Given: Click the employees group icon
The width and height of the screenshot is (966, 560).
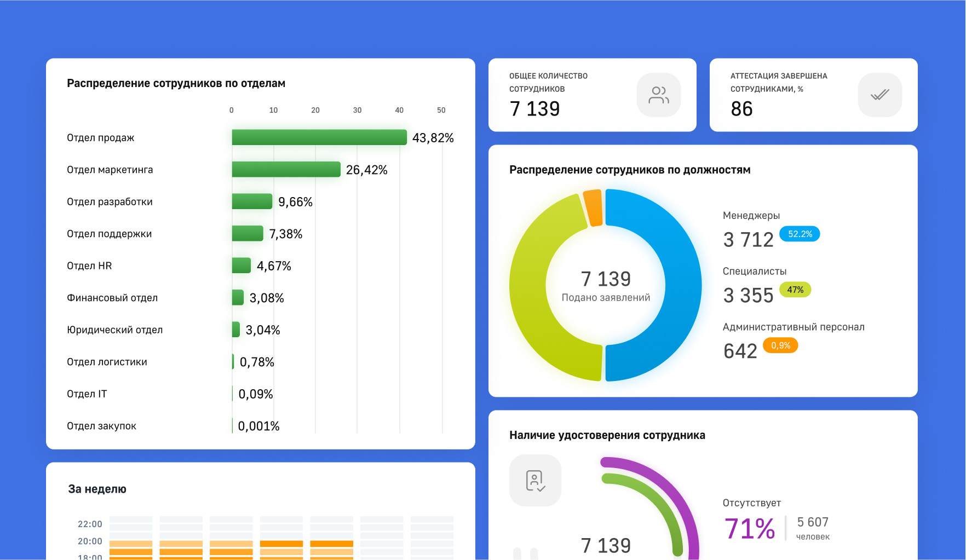Looking at the screenshot, I should (x=658, y=95).
